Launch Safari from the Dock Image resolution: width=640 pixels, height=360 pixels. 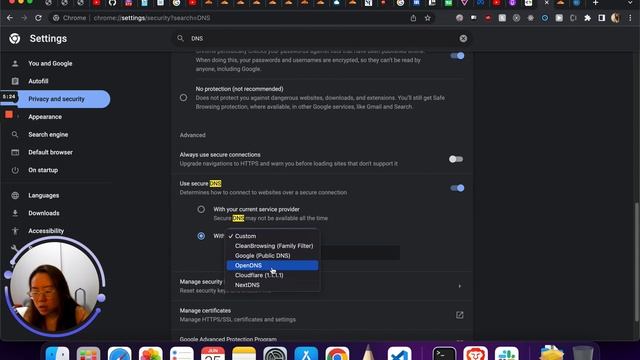point(120,353)
